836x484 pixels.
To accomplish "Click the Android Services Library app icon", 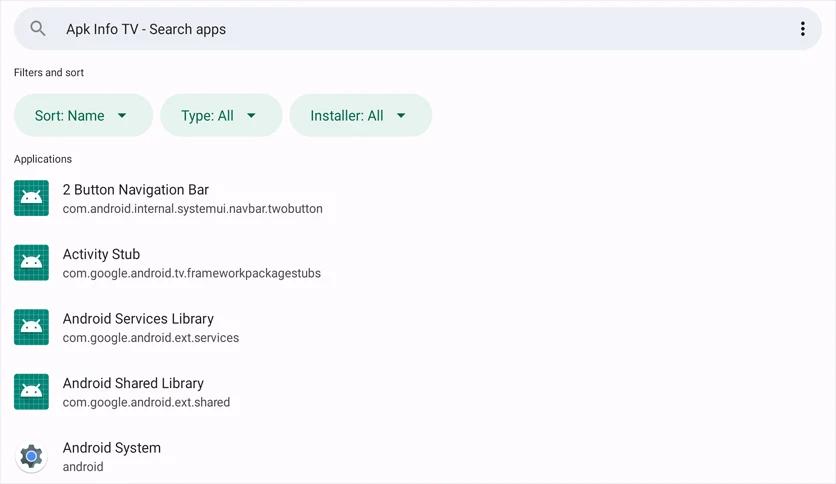I will tap(31, 327).
